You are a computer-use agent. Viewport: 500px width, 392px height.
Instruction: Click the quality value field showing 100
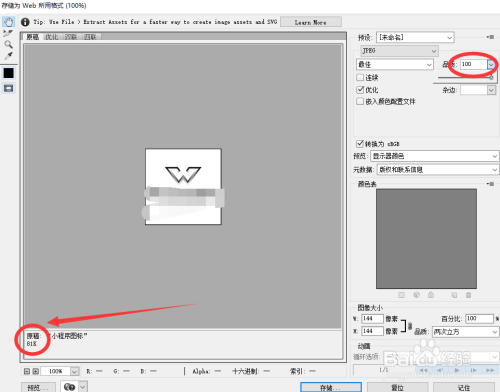tap(474, 64)
